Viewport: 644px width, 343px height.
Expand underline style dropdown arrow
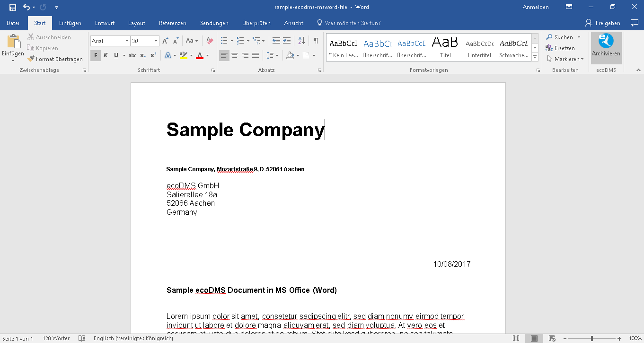124,55
